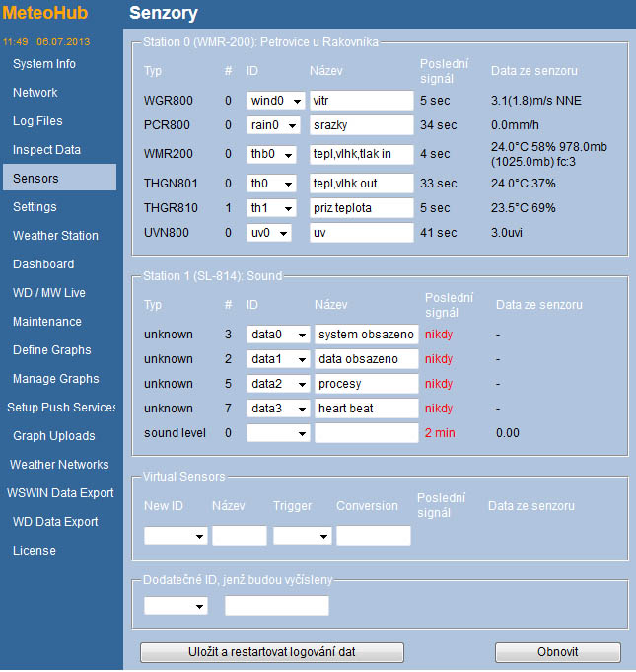Click the Obnovit button
The height and width of the screenshot is (672, 636).
(x=558, y=652)
